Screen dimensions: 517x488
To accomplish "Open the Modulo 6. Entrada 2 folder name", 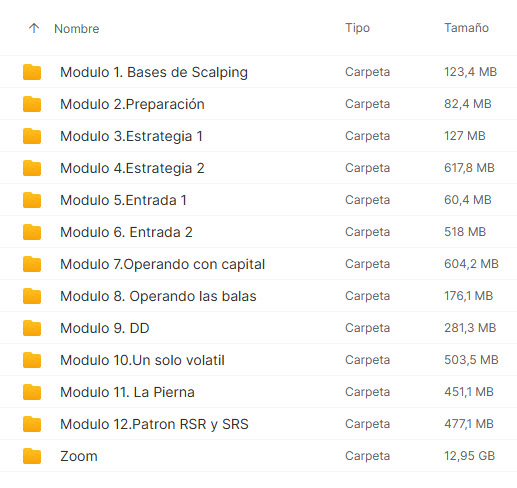I will (x=126, y=232).
